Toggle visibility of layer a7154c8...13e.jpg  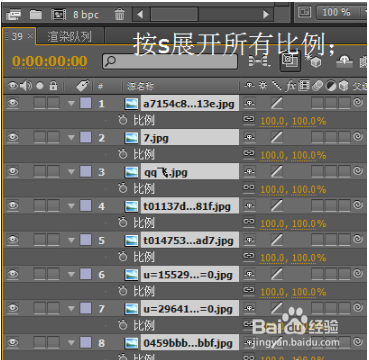point(13,103)
